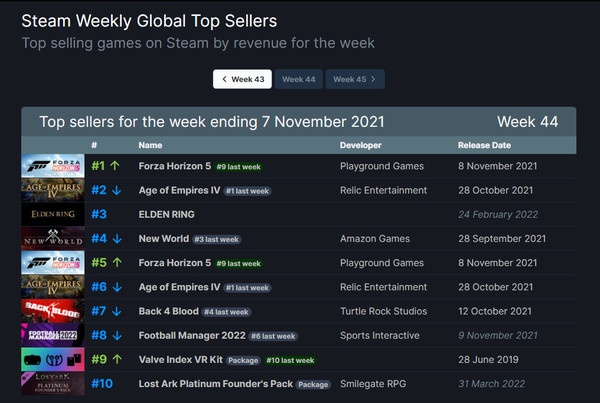The height and width of the screenshot is (403, 600).
Task: Click the '24 February 2022' release date
Action: tap(498, 214)
